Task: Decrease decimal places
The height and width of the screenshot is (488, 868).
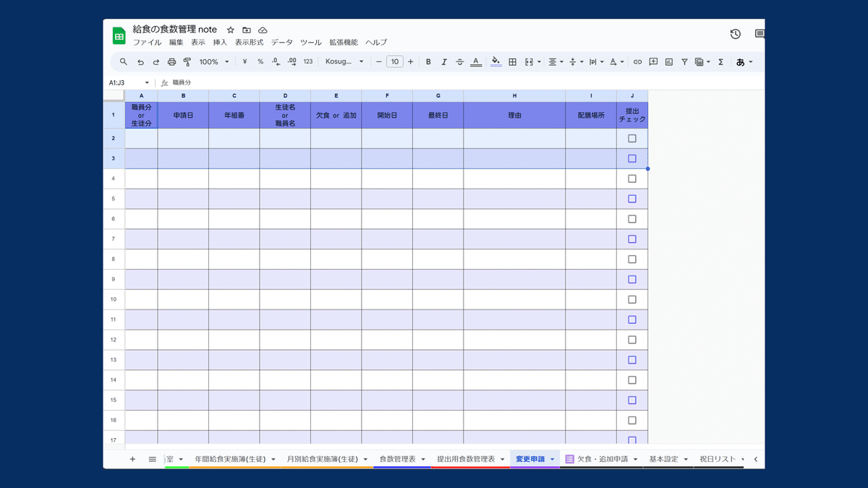Action: pos(276,62)
